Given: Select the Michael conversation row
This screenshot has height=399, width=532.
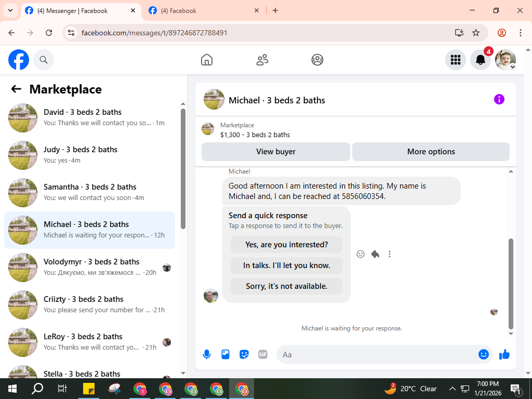Looking at the screenshot, I should pyautogui.click(x=89, y=230).
